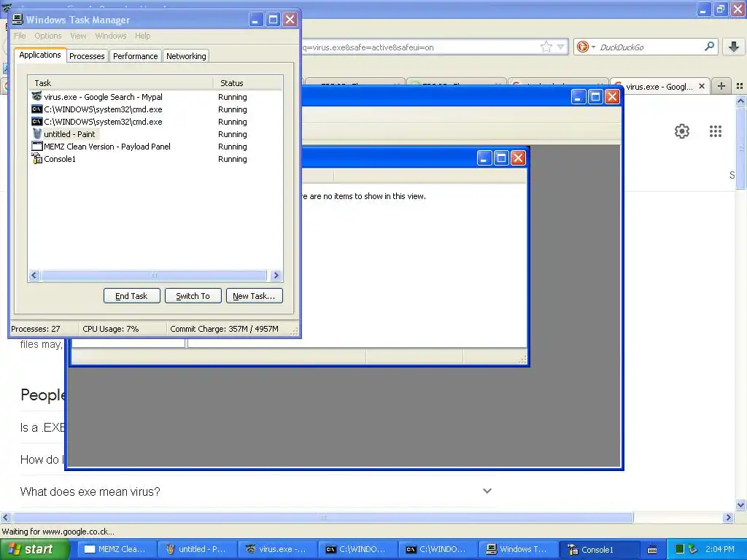Switch to first C:\WINDO... taskbar button

tap(357, 549)
